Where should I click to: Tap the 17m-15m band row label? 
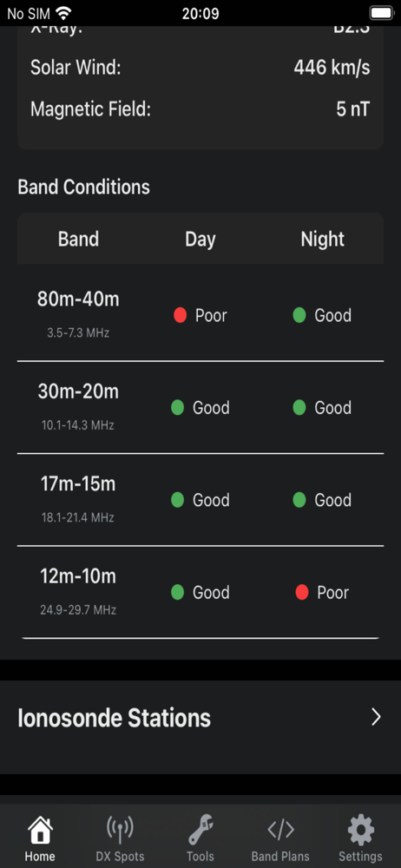pos(78,484)
